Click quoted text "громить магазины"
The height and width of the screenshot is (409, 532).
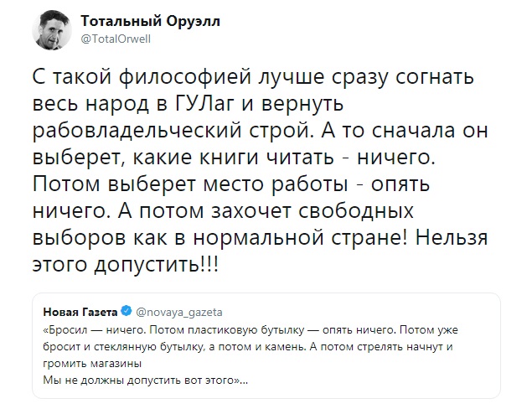coord(92,364)
